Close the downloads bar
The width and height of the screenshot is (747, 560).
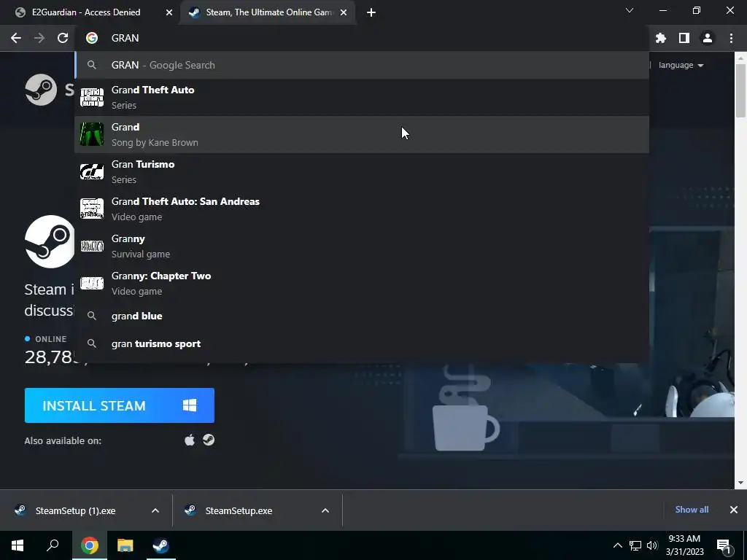pos(734,510)
